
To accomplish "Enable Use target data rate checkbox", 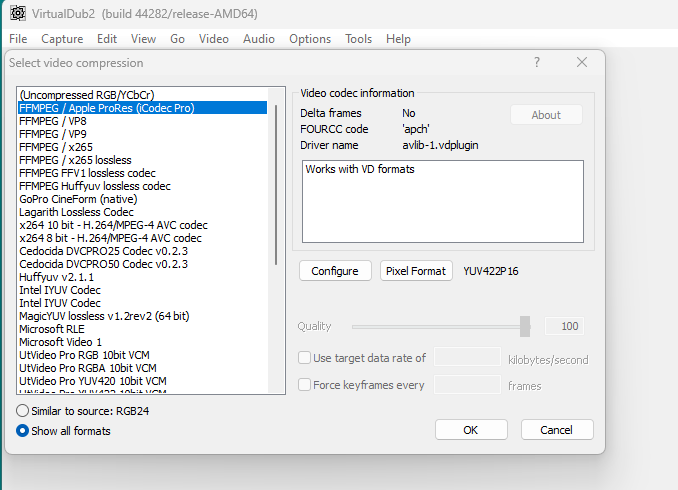I will pyautogui.click(x=305, y=358).
